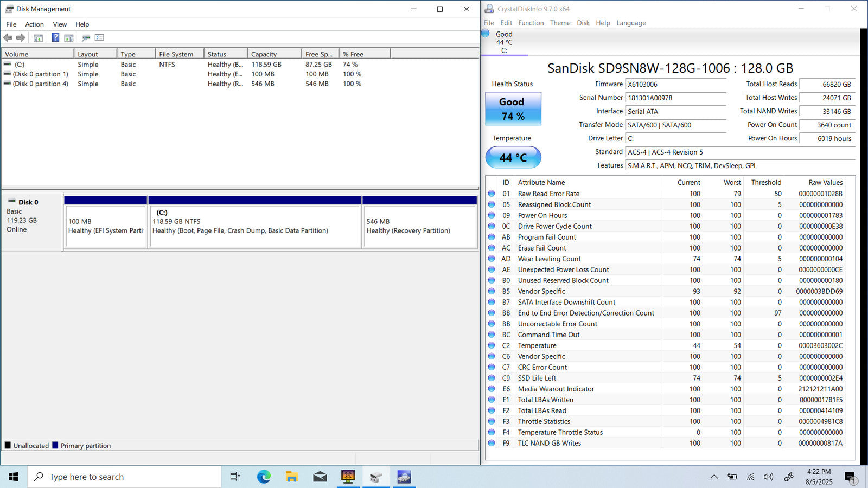
Task: Click Show/Hide Action Pane toolbar icon
Action: point(69,38)
